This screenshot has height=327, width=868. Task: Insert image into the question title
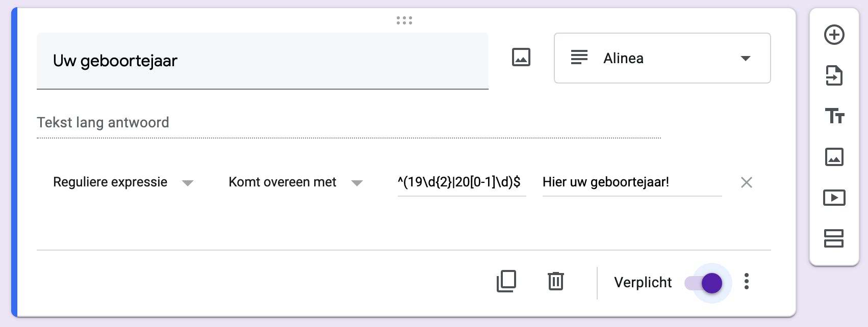[521, 58]
